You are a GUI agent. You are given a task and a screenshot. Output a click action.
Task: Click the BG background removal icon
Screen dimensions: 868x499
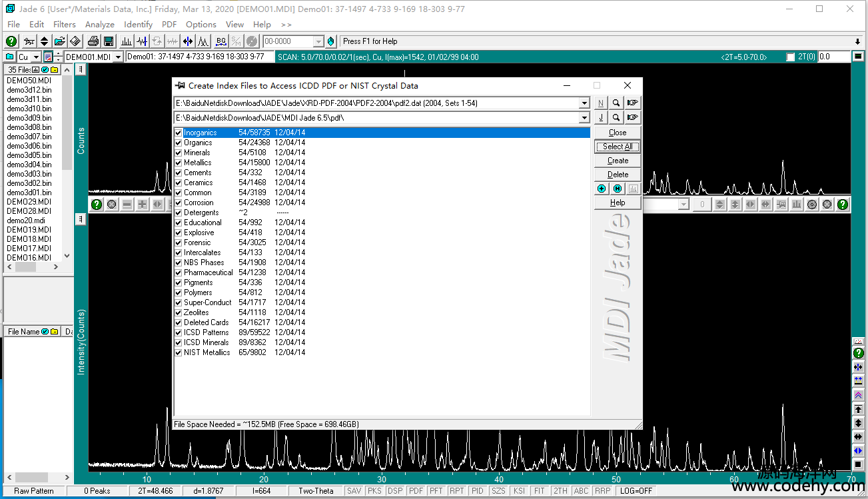221,41
